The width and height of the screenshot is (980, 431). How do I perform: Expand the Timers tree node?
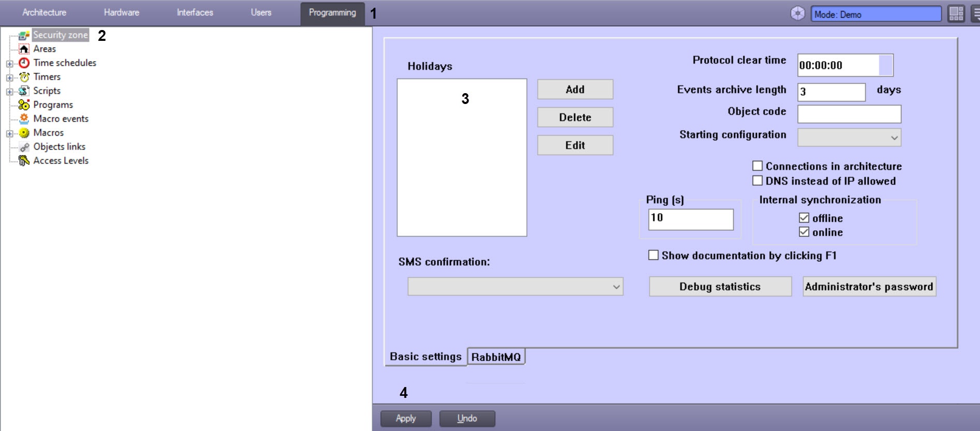pyautogui.click(x=9, y=78)
